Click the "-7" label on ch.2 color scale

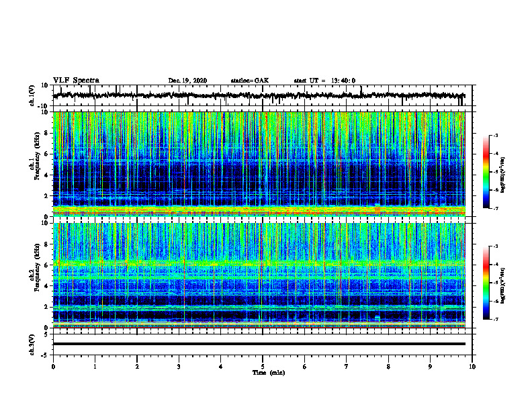pos(495,319)
